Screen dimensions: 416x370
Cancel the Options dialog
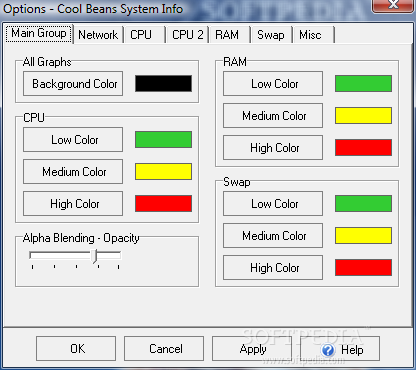[x=164, y=349]
